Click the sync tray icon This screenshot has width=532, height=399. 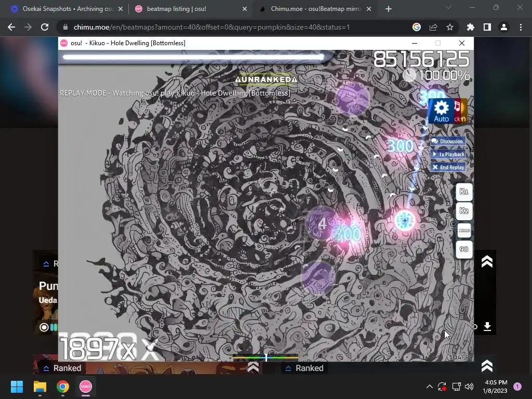pyautogui.click(x=442, y=387)
